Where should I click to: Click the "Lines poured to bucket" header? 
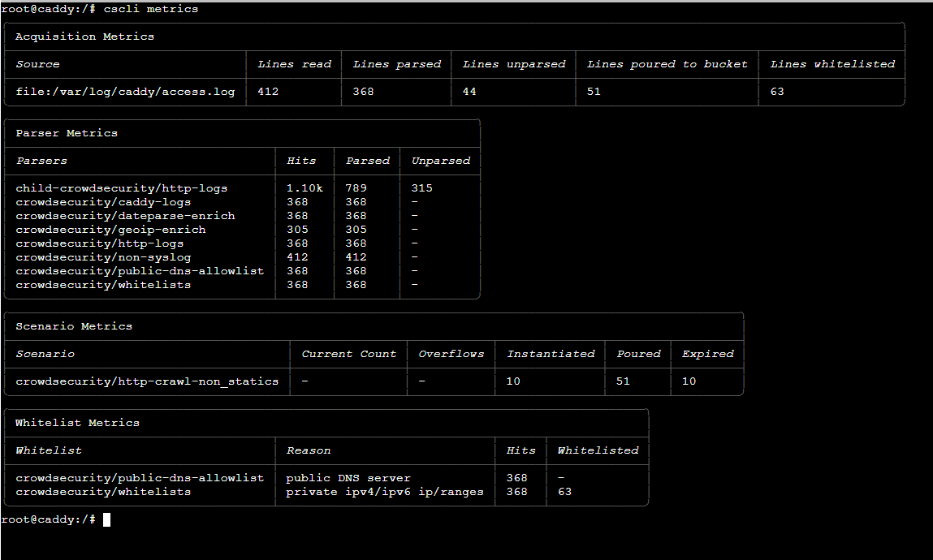coord(667,64)
